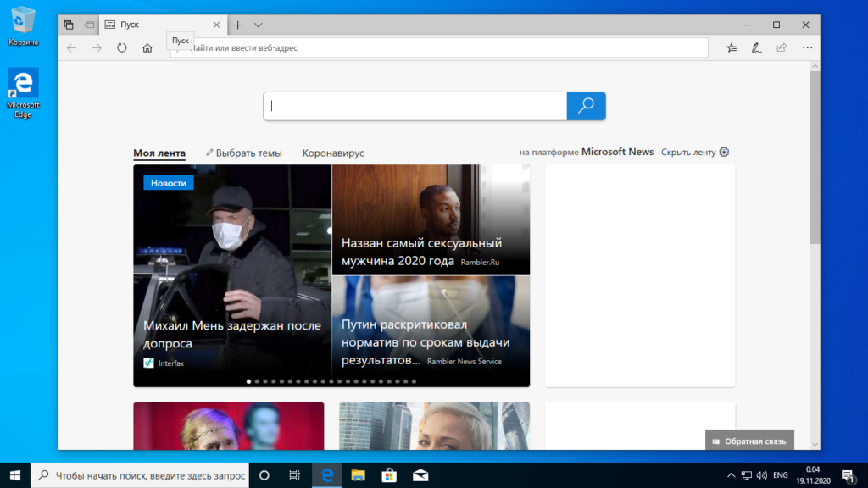This screenshot has height=488, width=868.
Task: Select the Пуск browser tab
Action: 162,25
